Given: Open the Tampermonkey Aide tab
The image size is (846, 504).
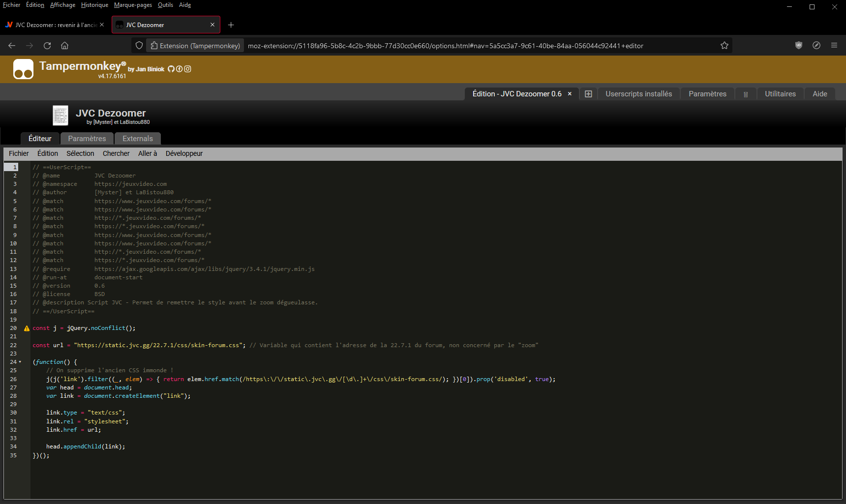Looking at the screenshot, I should (820, 94).
